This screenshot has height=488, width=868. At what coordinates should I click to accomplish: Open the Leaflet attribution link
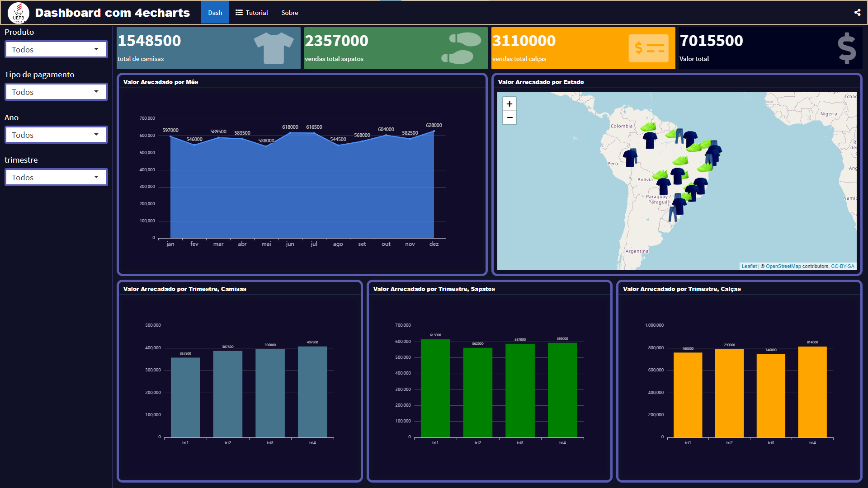click(749, 266)
